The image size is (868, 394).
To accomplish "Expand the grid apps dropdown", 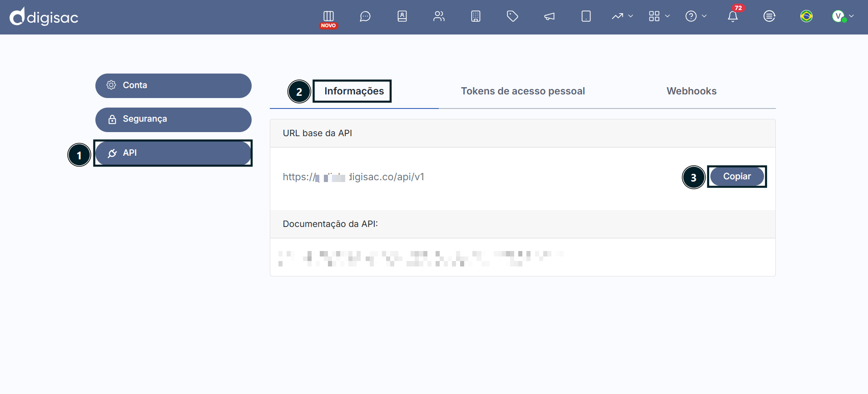I will [x=659, y=16].
